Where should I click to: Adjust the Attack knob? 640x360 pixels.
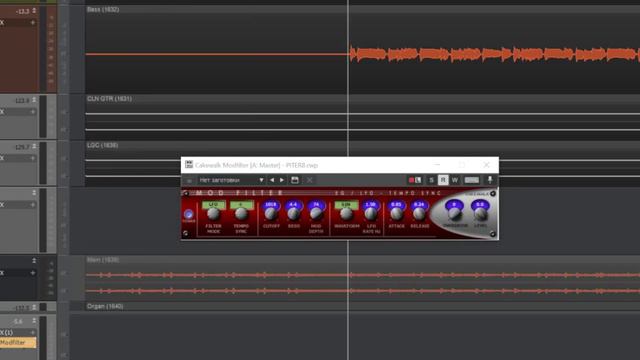pos(396,214)
